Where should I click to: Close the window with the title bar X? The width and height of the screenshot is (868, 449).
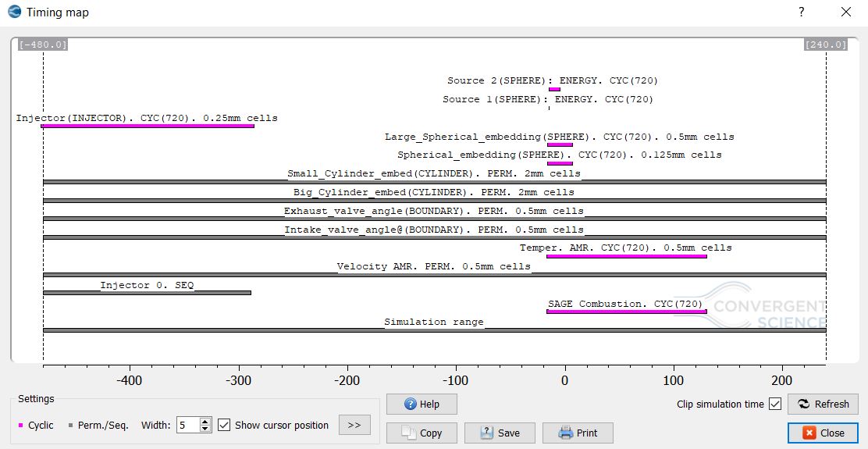point(846,12)
